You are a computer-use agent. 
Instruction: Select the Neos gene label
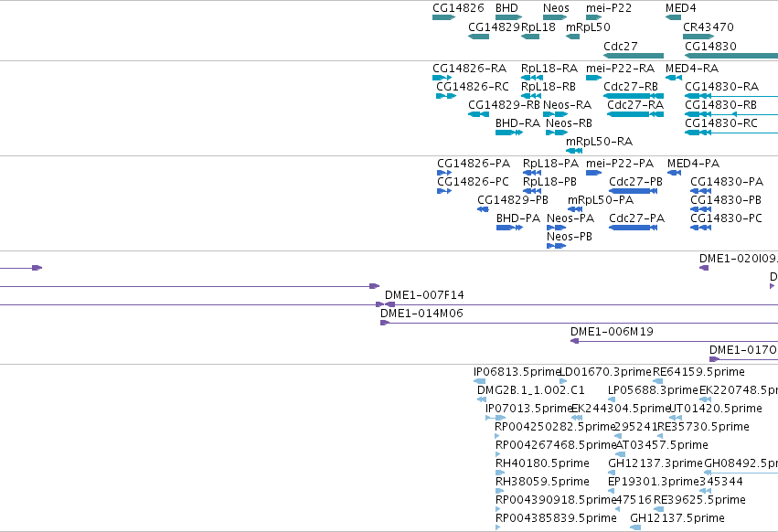(556, 8)
